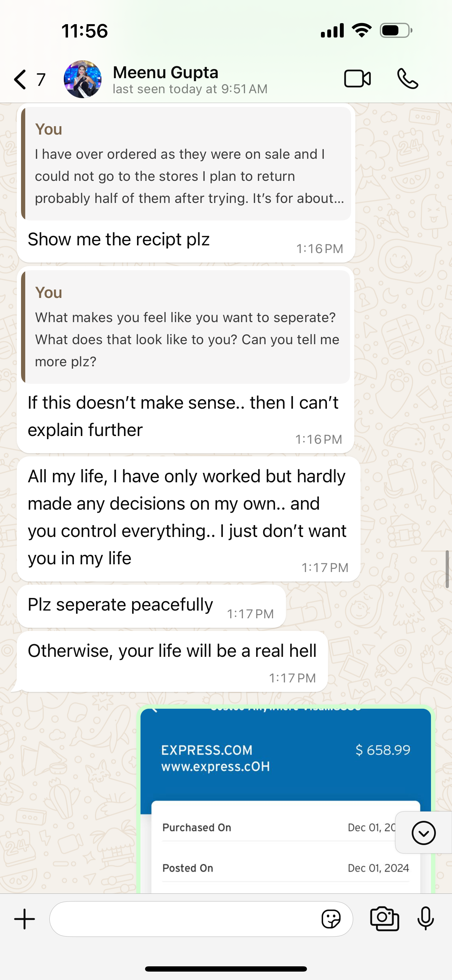The image size is (452, 980).
Task: Tap "If this doesn't make sense" reply text
Action: 183,416
